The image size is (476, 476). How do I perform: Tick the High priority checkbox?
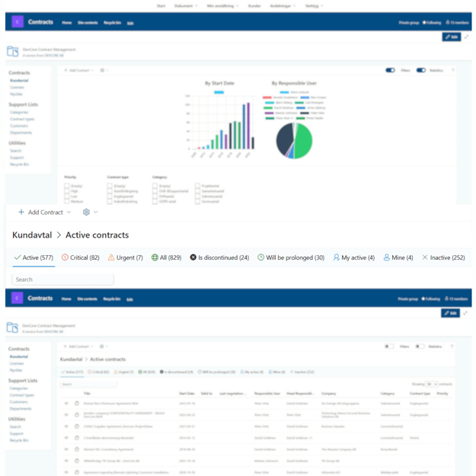click(67, 191)
